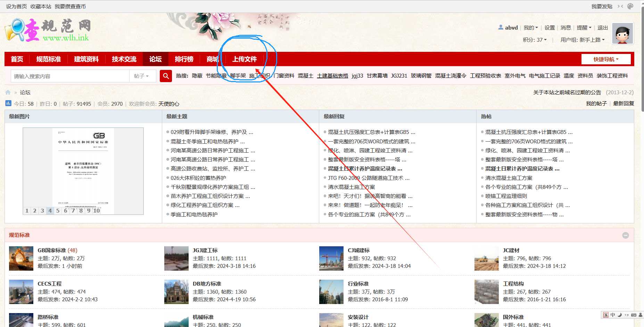Click the narrow-width switch icon beside 我要发贴

[620, 6]
